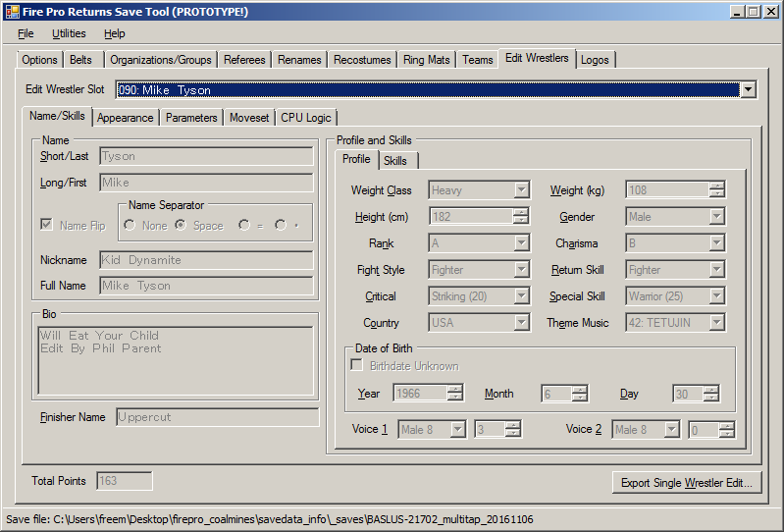Expand the Weight Class dropdown
784x532 pixels.
(521, 190)
